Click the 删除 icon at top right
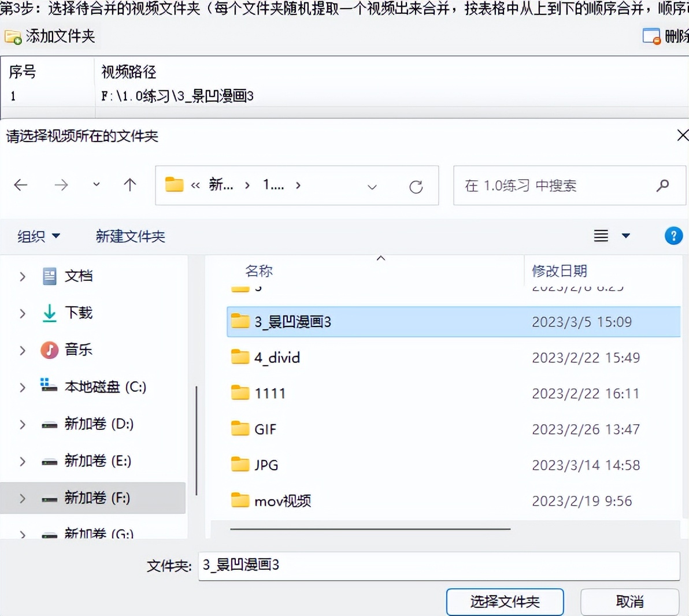The image size is (689, 616). click(x=652, y=36)
